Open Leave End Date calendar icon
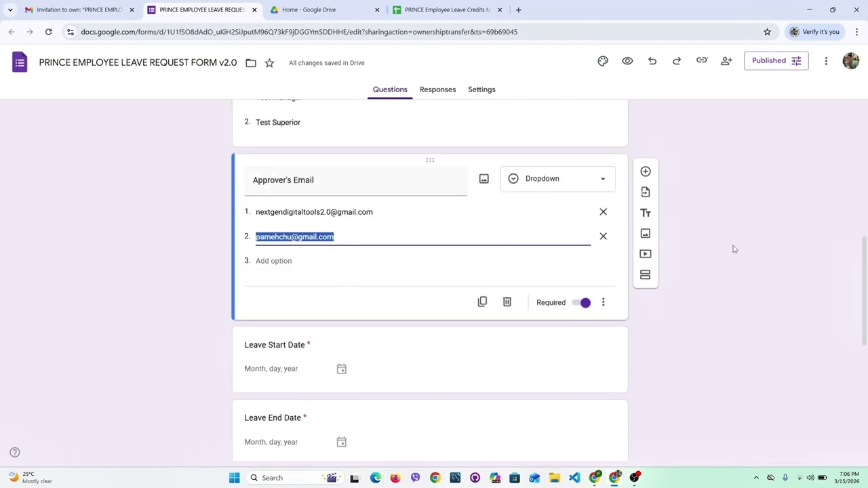This screenshot has height=488, width=868. click(x=341, y=442)
